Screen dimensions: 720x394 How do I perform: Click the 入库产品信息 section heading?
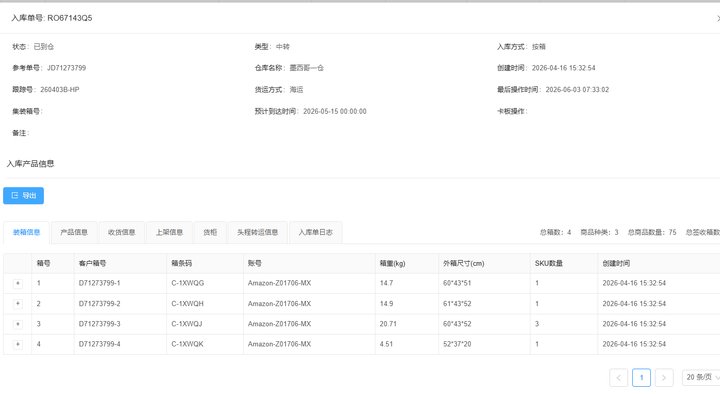tap(30, 163)
